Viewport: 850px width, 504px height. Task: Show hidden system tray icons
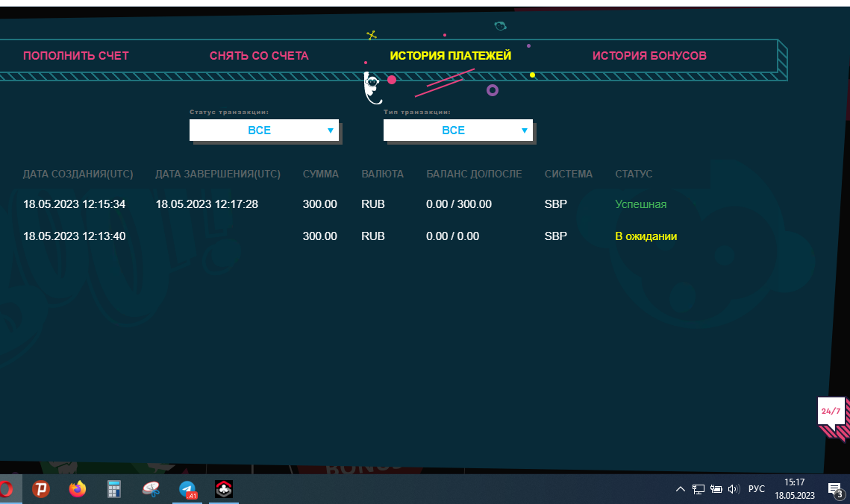click(x=681, y=489)
